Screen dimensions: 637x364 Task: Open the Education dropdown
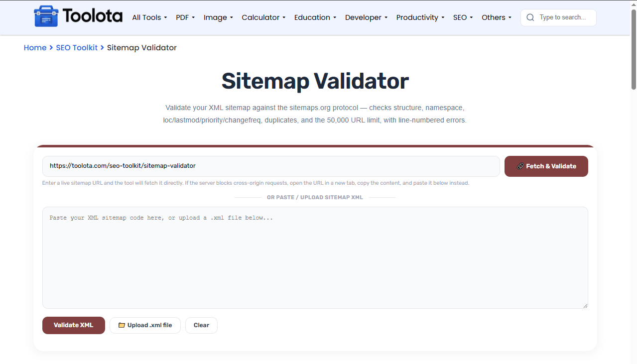click(315, 17)
